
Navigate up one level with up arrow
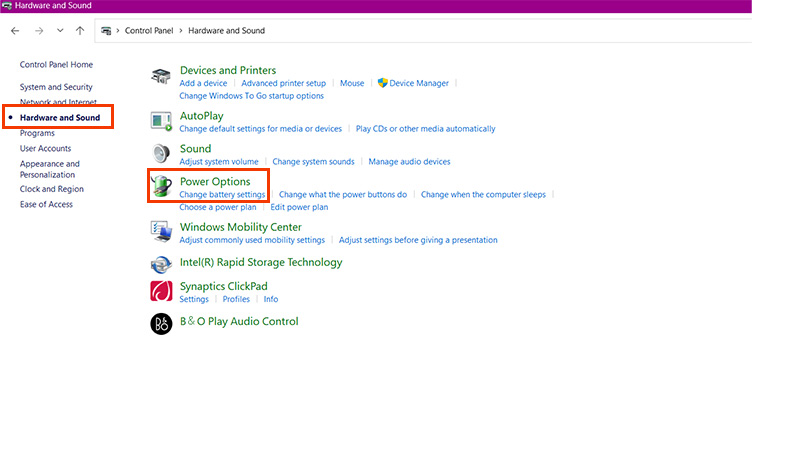[80, 31]
